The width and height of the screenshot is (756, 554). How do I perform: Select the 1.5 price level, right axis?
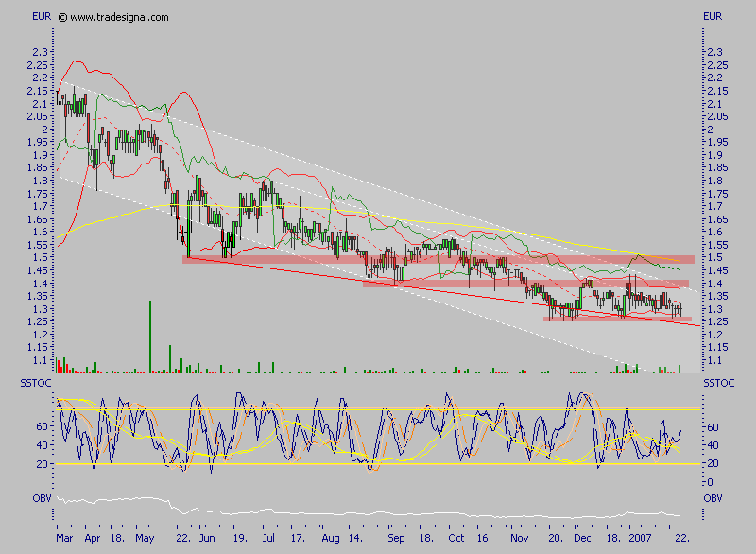[715, 257]
